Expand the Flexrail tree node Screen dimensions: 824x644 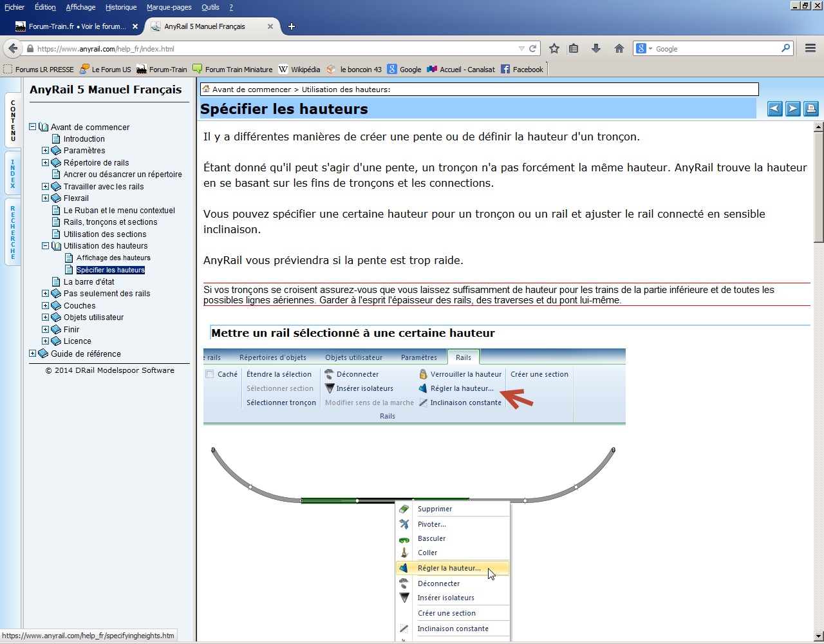(46, 198)
